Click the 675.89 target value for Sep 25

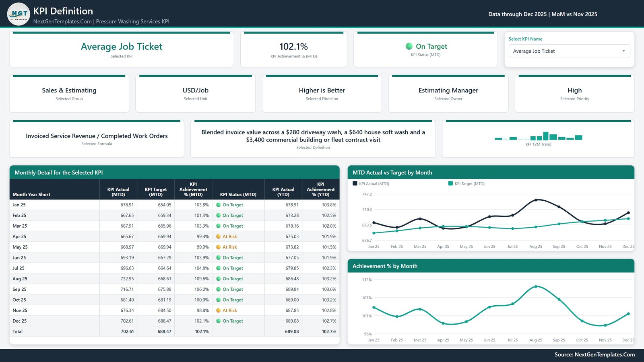[x=165, y=289]
